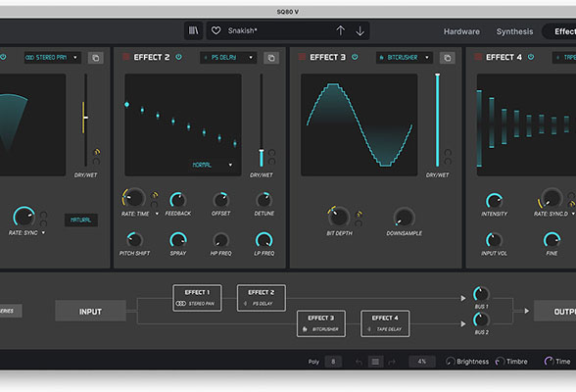This screenshot has height=392, width=576.
Task: Open Effect 4 tape effect type dropdown
Action: pyautogui.click(x=564, y=58)
